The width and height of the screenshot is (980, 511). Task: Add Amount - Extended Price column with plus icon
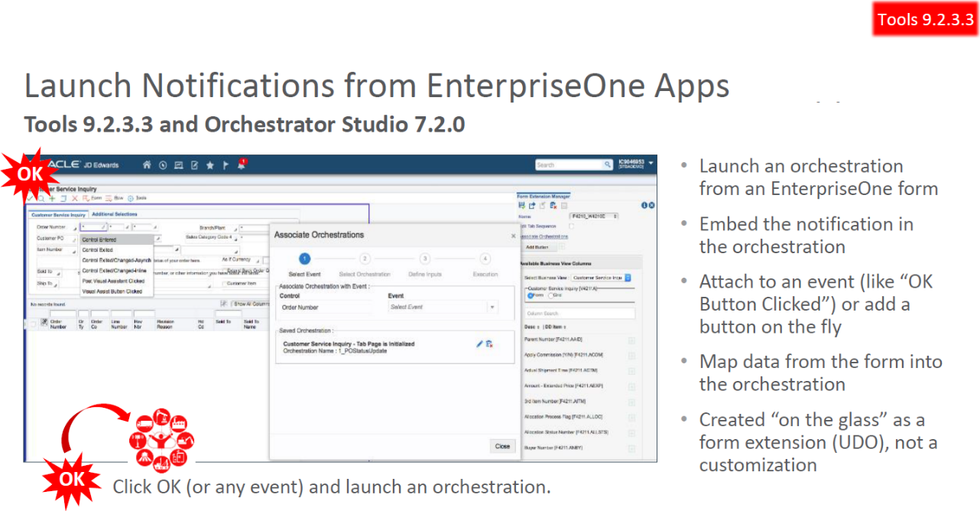point(631,386)
